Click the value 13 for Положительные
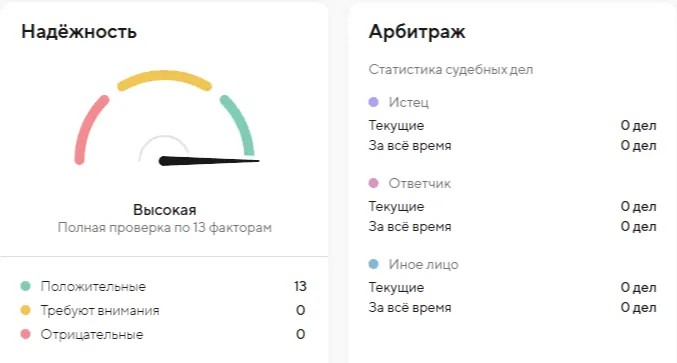This screenshot has height=363, width=677. click(x=300, y=286)
